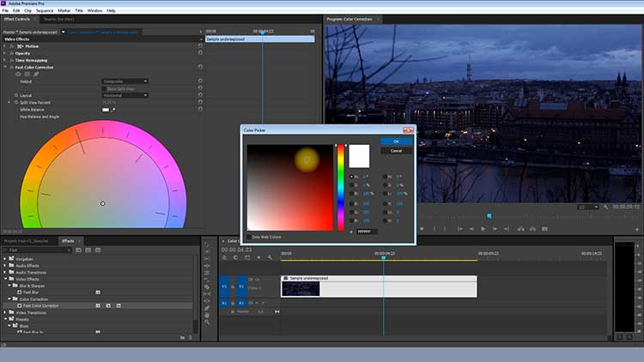Screen dimensions: 644x362
Task: Enable Only Web Colors checkbox
Action: [x=249, y=237]
